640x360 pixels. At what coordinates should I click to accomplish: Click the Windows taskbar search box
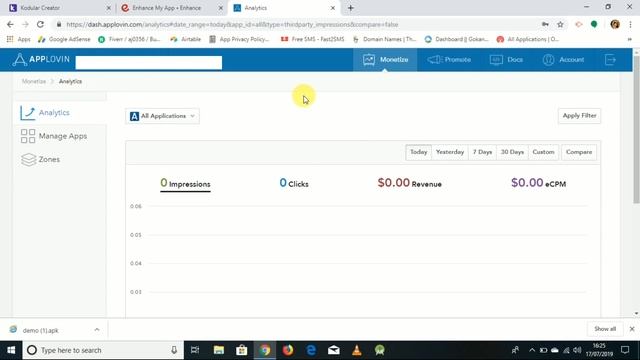coord(103,350)
